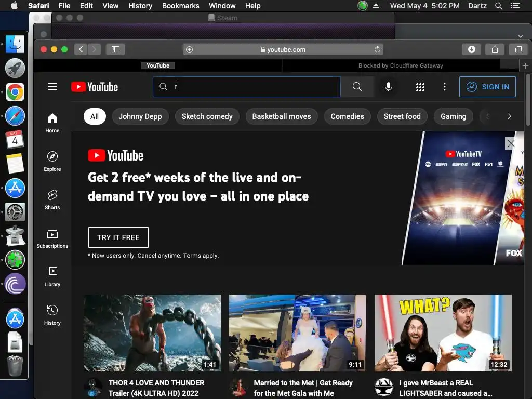
Task: Reload the youtube.com page
Action: (377, 49)
